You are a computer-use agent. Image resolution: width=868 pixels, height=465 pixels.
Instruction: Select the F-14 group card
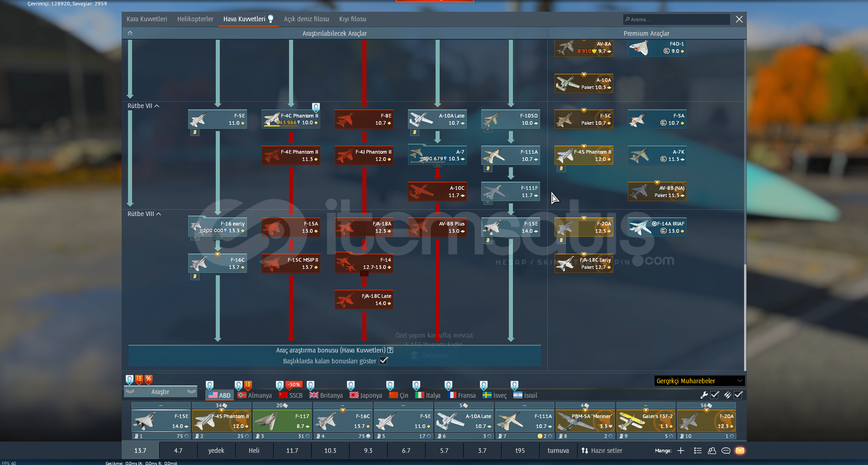tap(364, 263)
